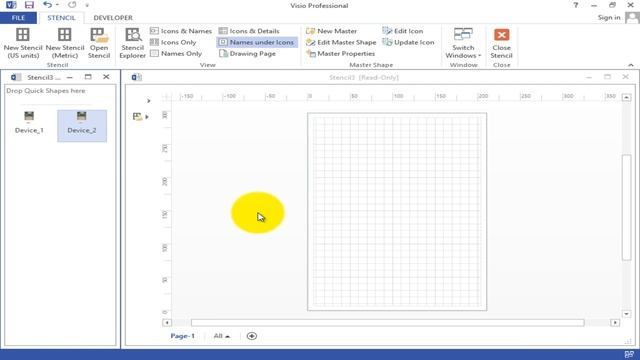Click the Drop Quick Shapes here area
Screen dimensions: 640x360
(46, 91)
